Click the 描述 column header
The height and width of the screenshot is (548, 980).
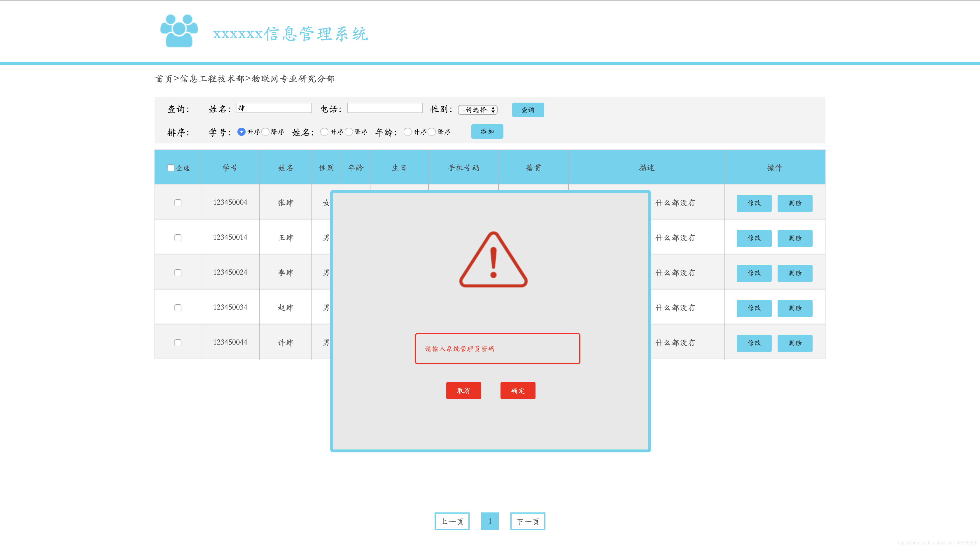[646, 168]
